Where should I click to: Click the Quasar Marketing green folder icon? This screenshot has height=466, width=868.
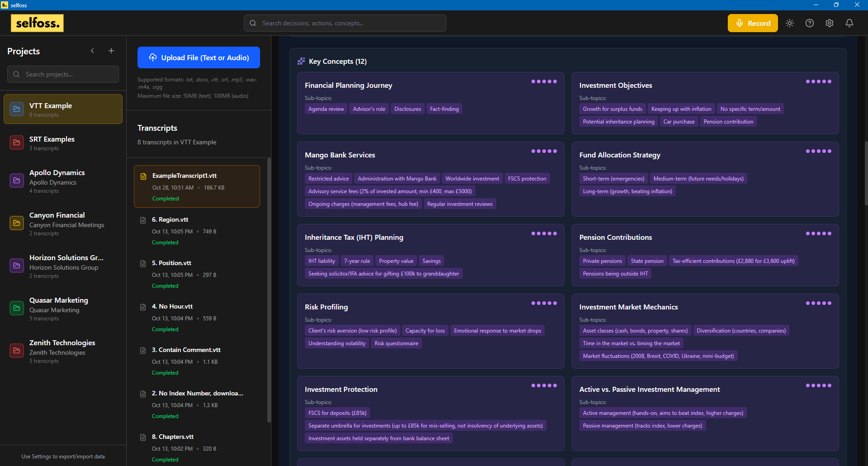tap(17, 308)
